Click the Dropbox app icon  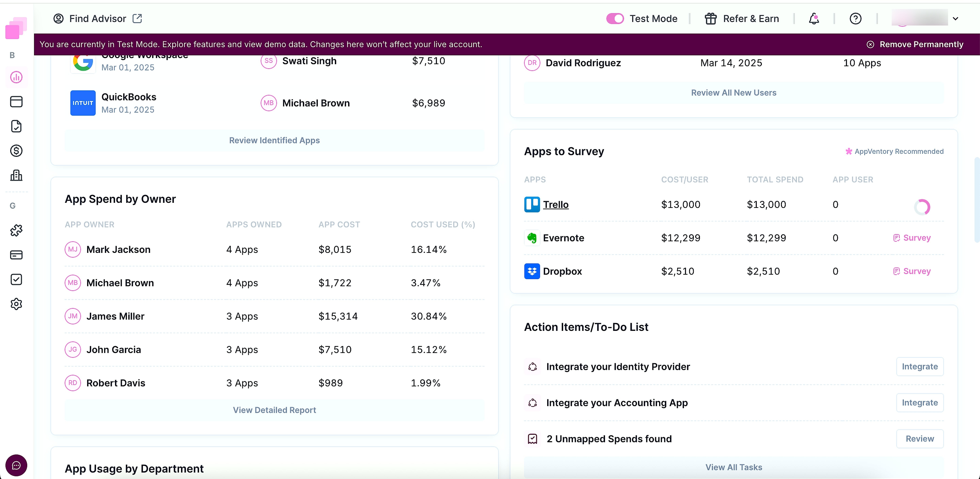click(x=532, y=271)
